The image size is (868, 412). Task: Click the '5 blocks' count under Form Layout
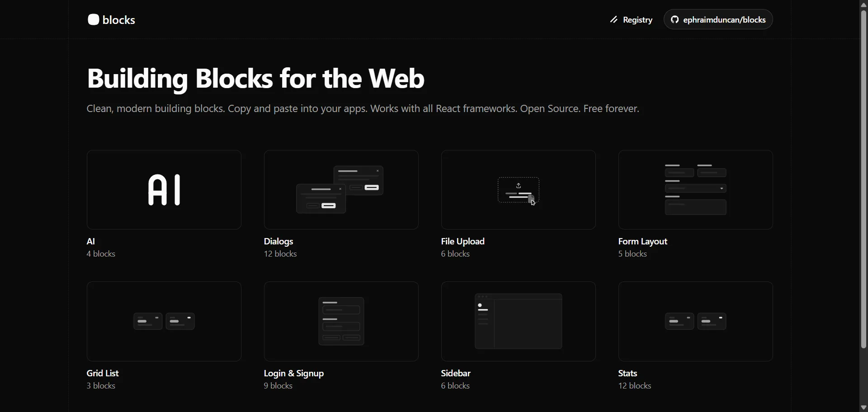[x=633, y=254]
